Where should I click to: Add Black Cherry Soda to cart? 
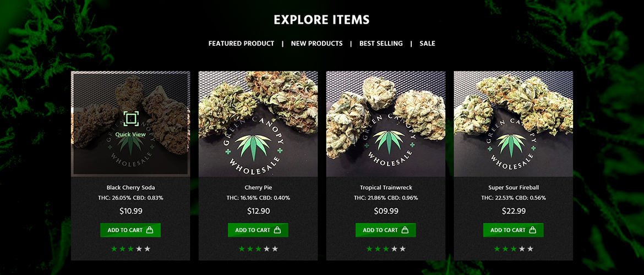point(130,230)
